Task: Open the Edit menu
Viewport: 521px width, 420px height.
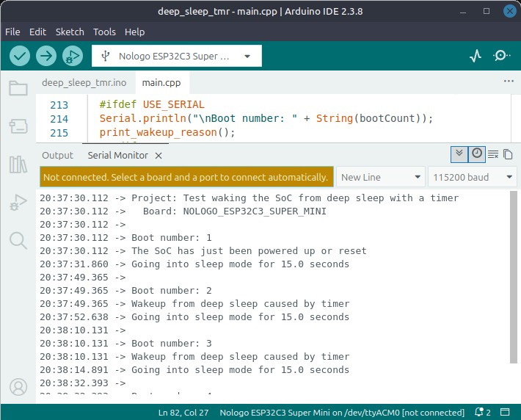Action: click(x=37, y=32)
